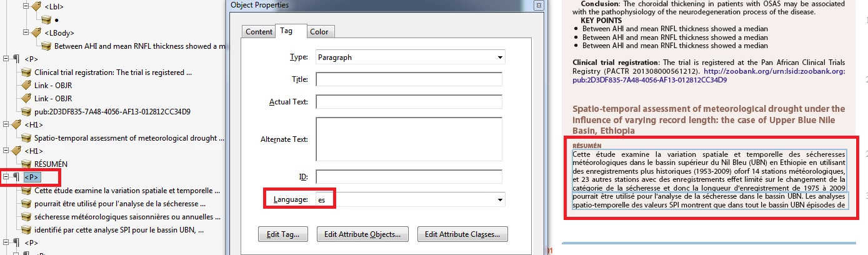The height and width of the screenshot is (255, 868).
Task: Click the Edit Tag... button
Action: pyautogui.click(x=284, y=234)
